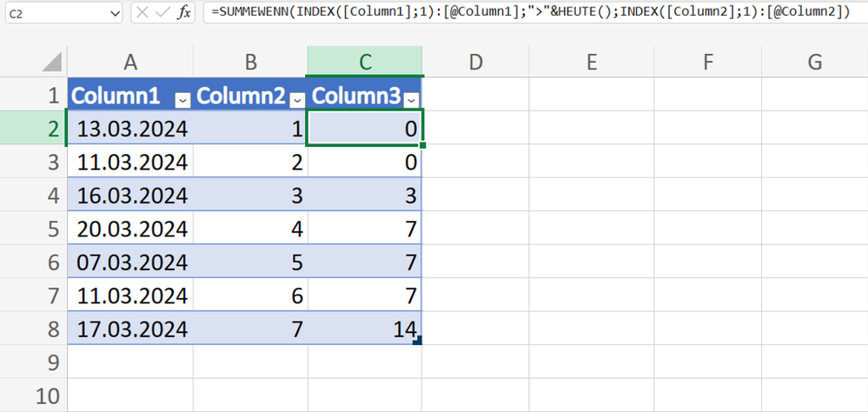Select row 8 header
This screenshot has height=412, width=868.
pyautogui.click(x=33, y=329)
